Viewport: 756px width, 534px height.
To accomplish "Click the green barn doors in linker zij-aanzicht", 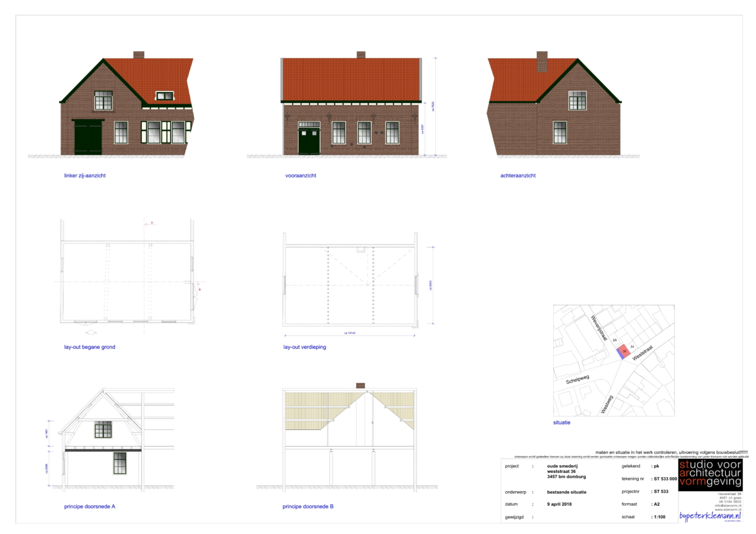I will (x=88, y=137).
